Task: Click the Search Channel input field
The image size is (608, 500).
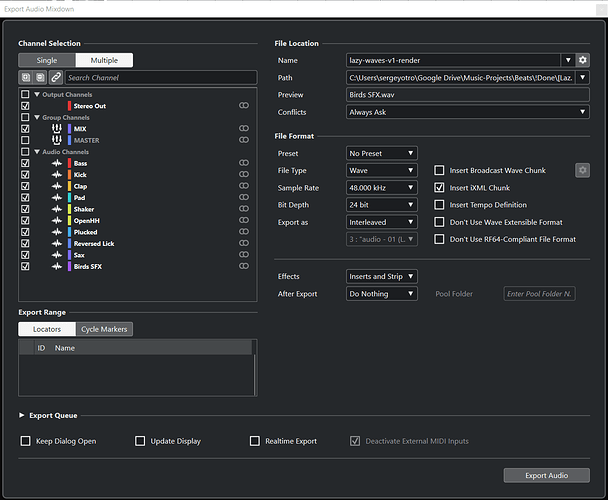Action: (x=161, y=78)
